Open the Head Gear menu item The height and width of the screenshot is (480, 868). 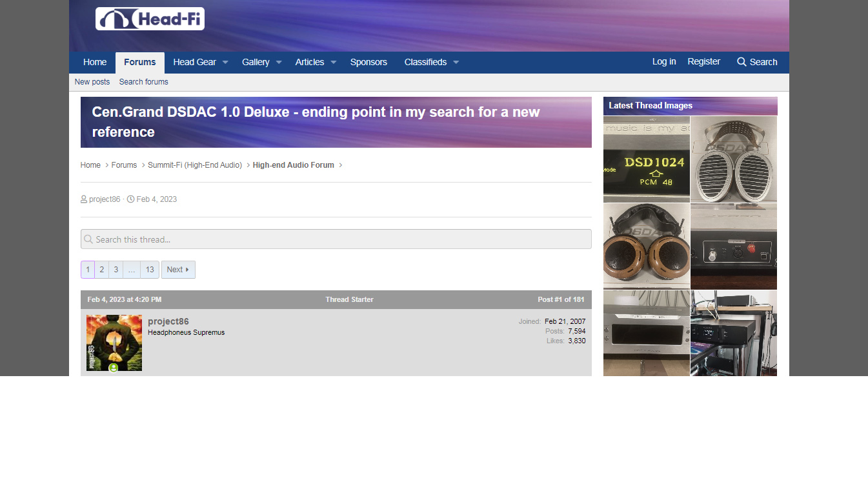(x=194, y=63)
